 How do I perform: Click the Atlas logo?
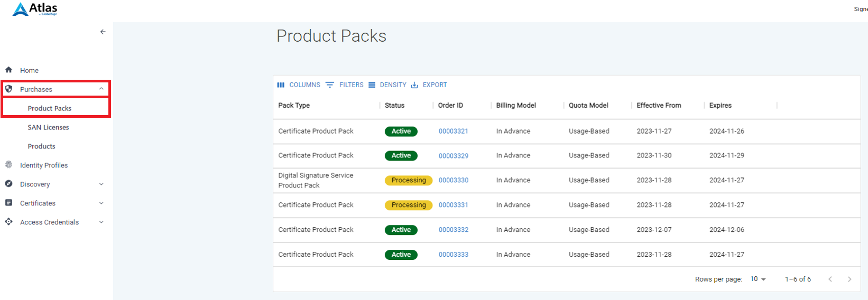point(35,9)
